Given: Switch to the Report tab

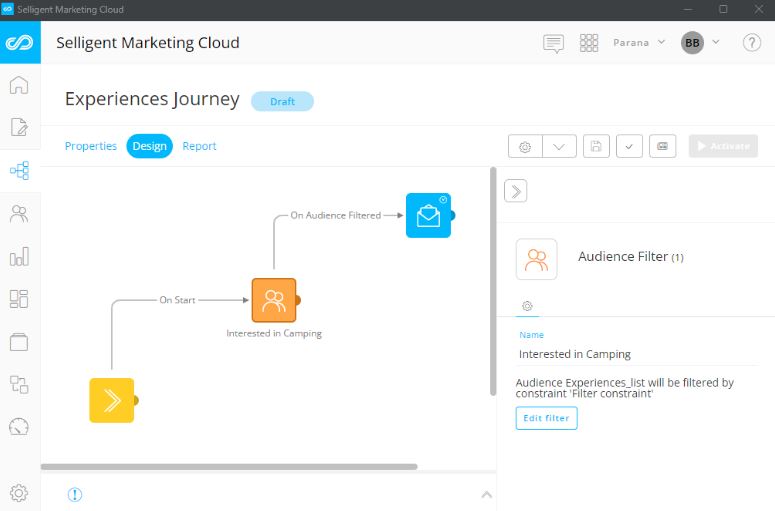Looking at the screenshot, I should (x=199, y=146).
